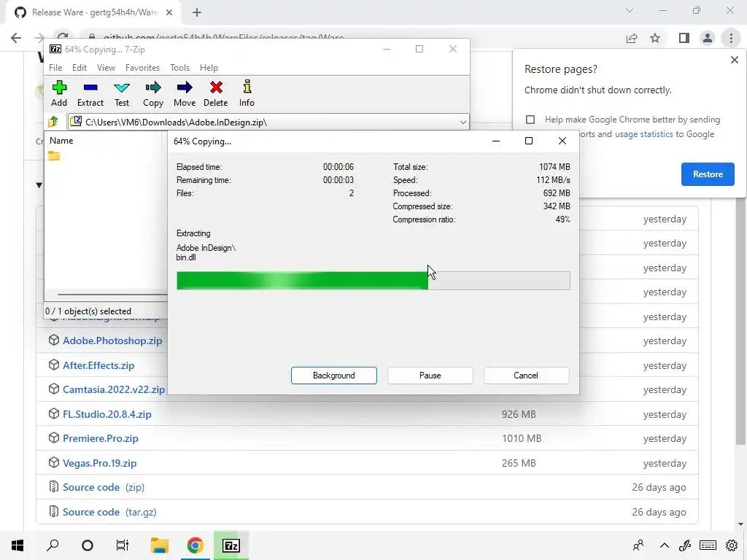This screenshot has width=747, height=560.
Task: Download Adobe.Photoshop.zip
Action: [x=112, y=341]
